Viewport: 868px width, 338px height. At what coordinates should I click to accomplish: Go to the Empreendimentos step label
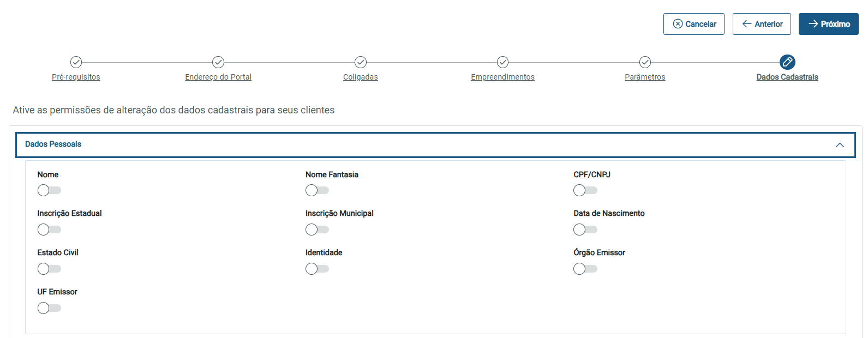click(502, 77)
